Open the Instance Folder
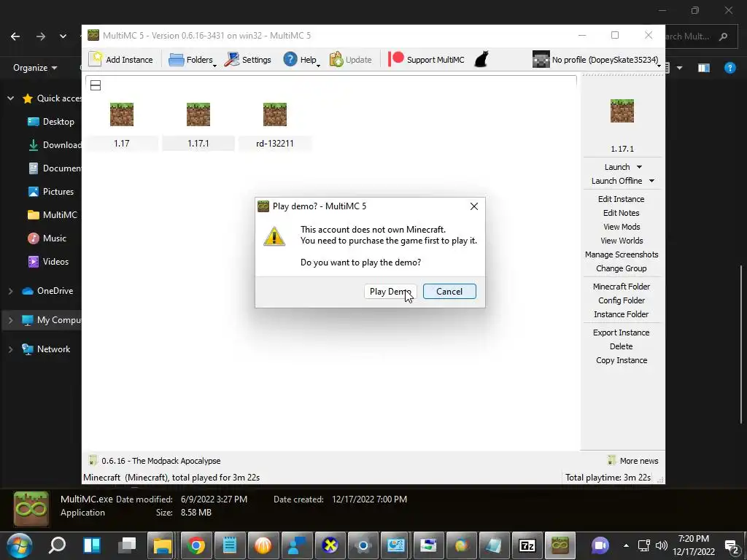The width and height of the screenshot is (747, 560). 622,314
